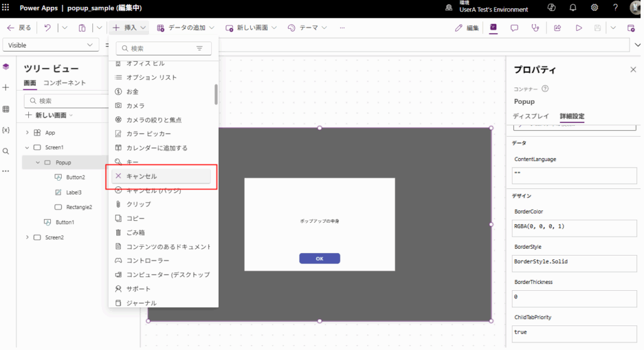The width and height of the screenshot is (644, 350).
Task: Click 新しい画面 in the tree view
Action: point(49,115)
